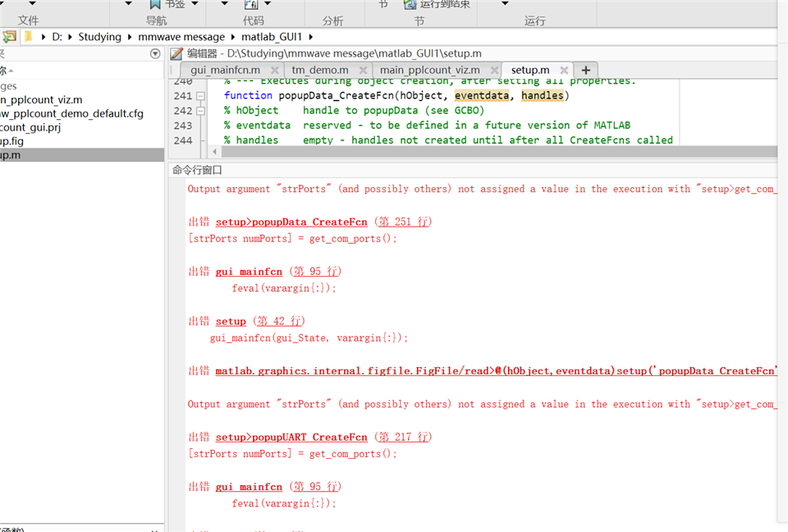Click the 运行 ribbon section label

pyautogui.click(x=534, y=21)
